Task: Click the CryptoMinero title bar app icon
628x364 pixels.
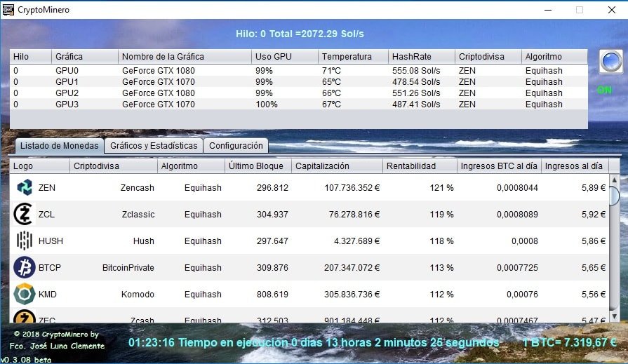Action: click(8, 10)
